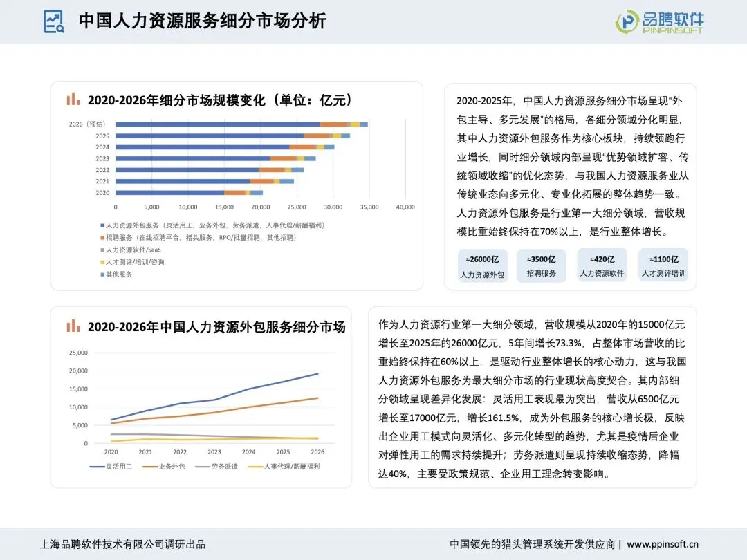This screenshot has height=560, width=747.
Task: Click the chart analysis icon beside the page title
Action: click(54, 21)
